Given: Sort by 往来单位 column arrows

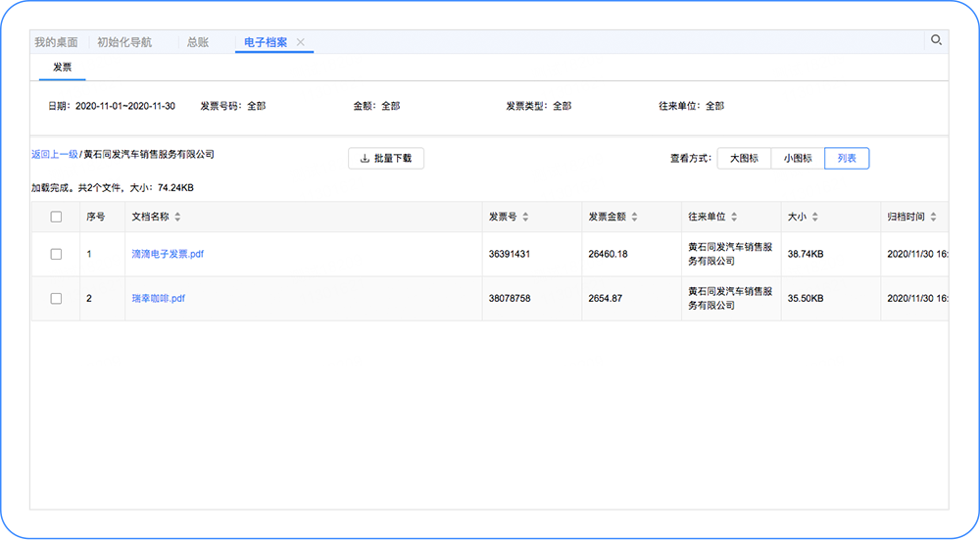Looking at the screenshot, I should pos(734,217).
